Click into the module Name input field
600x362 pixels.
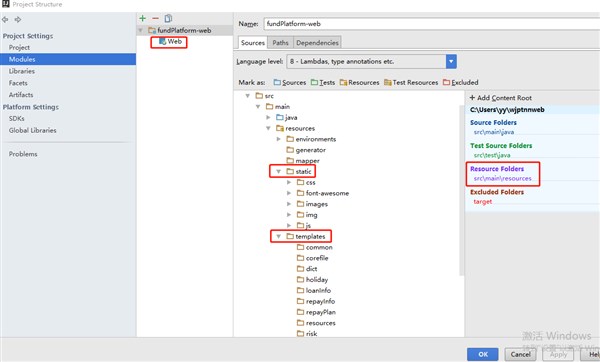click(x=432, y=24)
